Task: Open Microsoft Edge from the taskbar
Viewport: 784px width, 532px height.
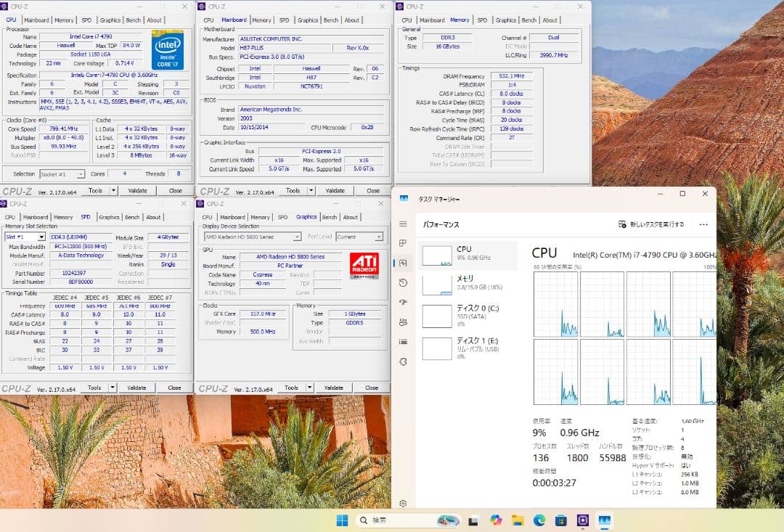Action: pos(539,520)
